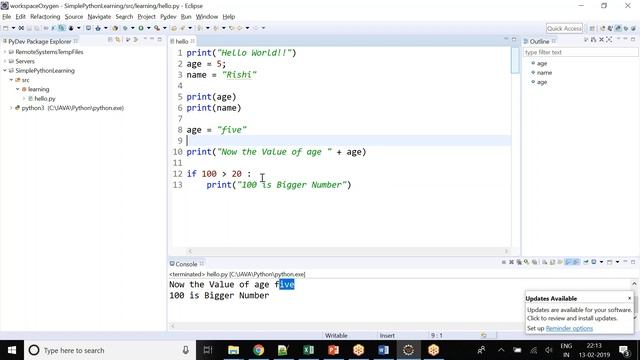Open dropdown arrow beside New file icon
640x360 pixels.
13,28
